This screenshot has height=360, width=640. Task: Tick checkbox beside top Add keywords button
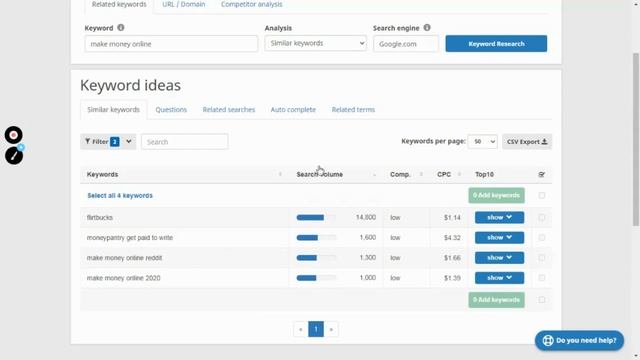(542, 195)
